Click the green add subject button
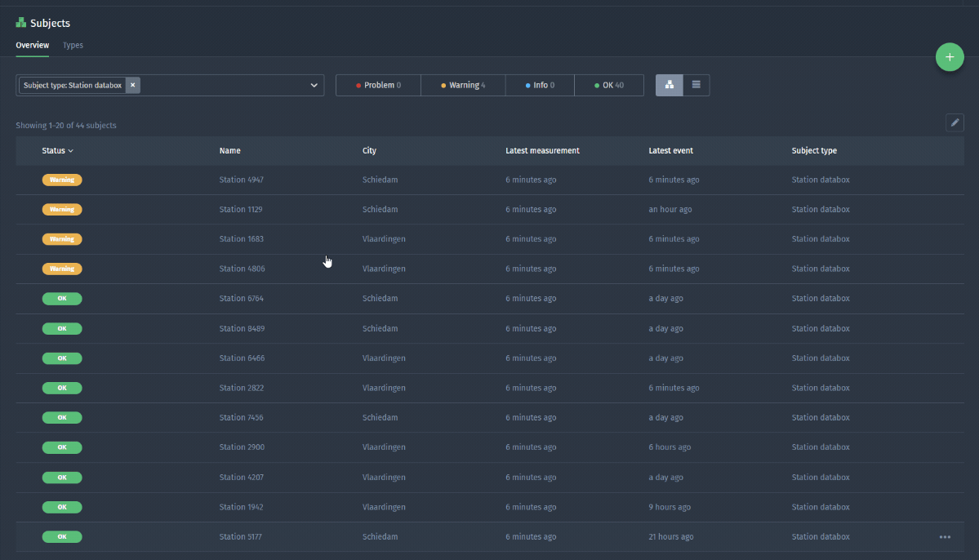Image resolution: width=979 pixels, height=560 pixels. 949,57
